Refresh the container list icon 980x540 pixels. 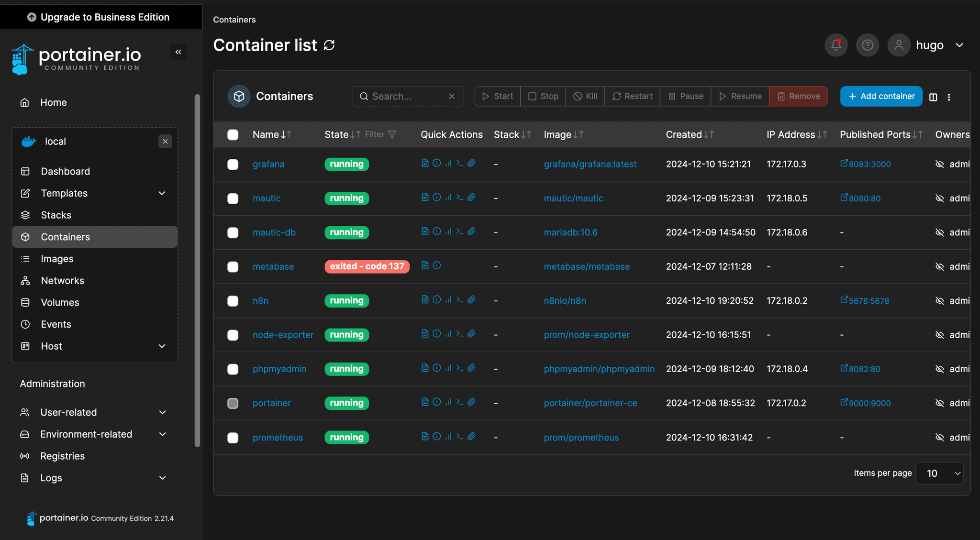(x=329, y=45)
